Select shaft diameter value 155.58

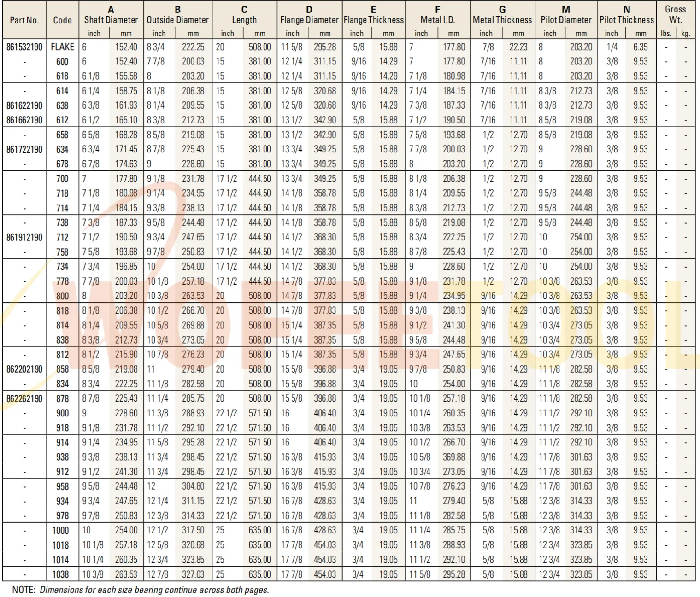(x=126, y=76)
